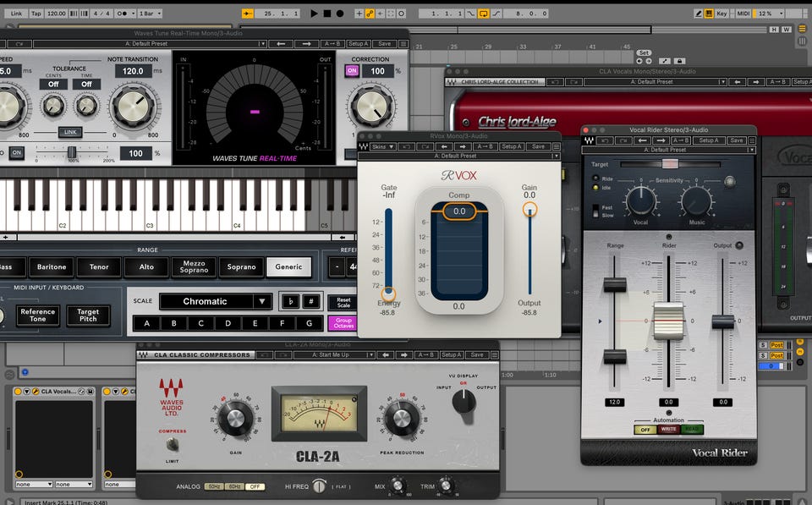Toggle the Reference Tone button
The width and height of the screenshot is (812, 505).
point(38,315)
